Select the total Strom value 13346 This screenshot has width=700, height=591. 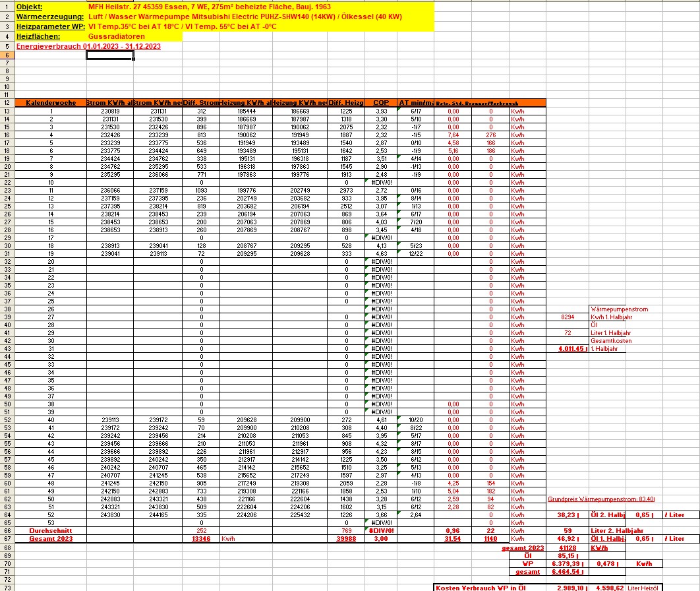coord(200,538)
